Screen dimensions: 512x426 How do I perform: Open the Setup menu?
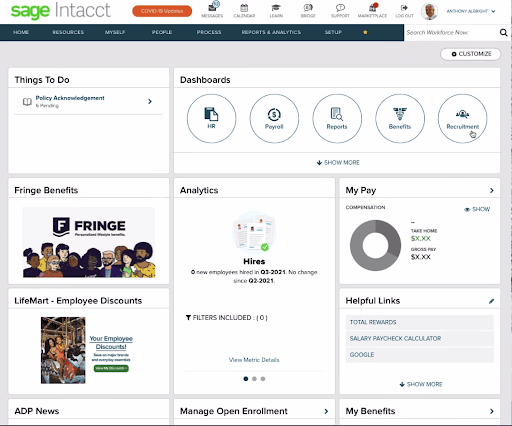click(333, 32)
